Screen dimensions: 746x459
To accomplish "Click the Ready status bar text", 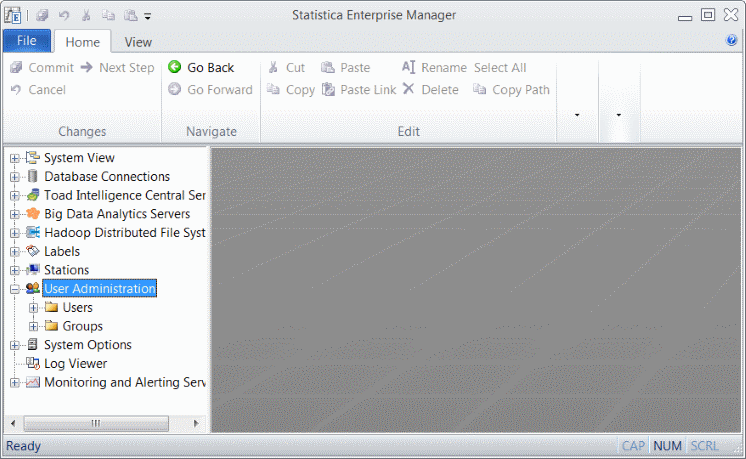I will pyautogui.click(x=23, y=446).
